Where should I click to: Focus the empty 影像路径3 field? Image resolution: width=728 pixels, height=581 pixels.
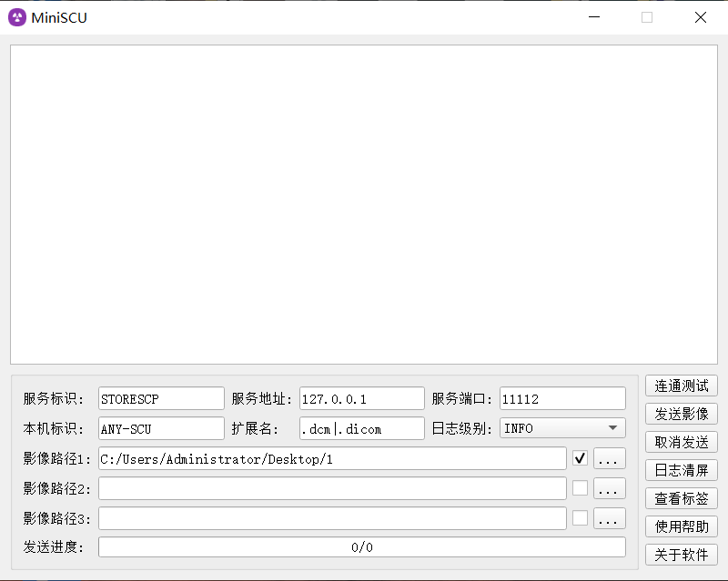332,518
